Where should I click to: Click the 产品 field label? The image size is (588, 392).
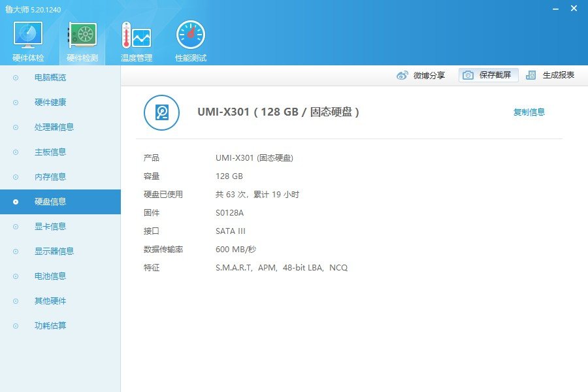[152, 158]
